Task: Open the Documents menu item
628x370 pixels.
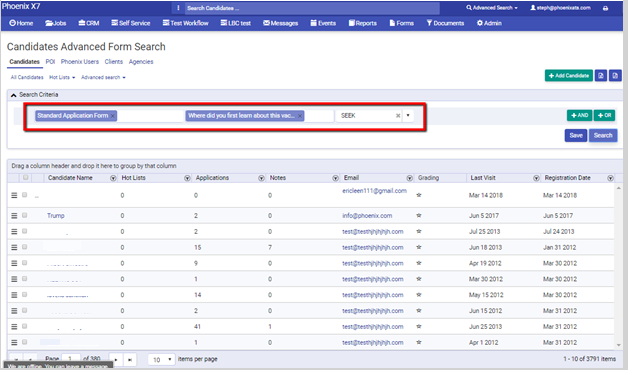Action: tap(445, 23)
